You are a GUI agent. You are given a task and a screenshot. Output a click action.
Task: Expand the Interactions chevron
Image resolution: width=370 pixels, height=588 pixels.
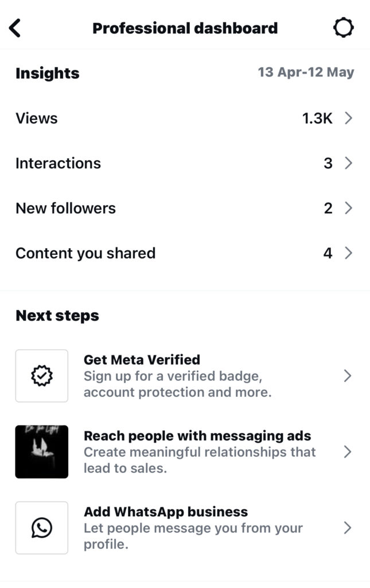348,163
